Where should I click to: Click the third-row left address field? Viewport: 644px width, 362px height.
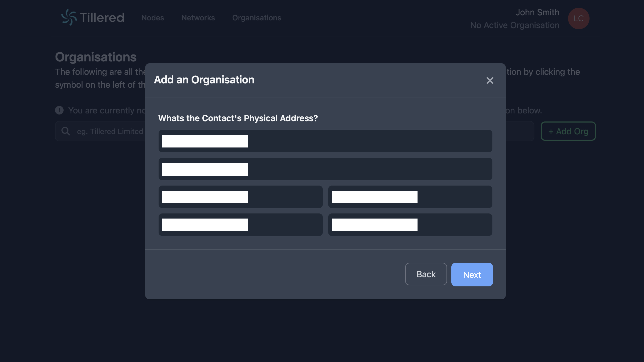(x=240, y=197)
